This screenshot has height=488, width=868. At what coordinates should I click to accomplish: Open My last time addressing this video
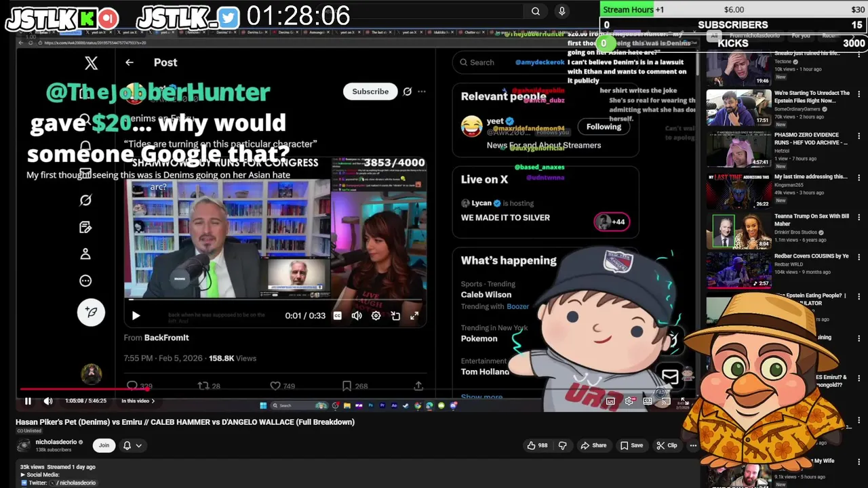(x=810, y=177)
